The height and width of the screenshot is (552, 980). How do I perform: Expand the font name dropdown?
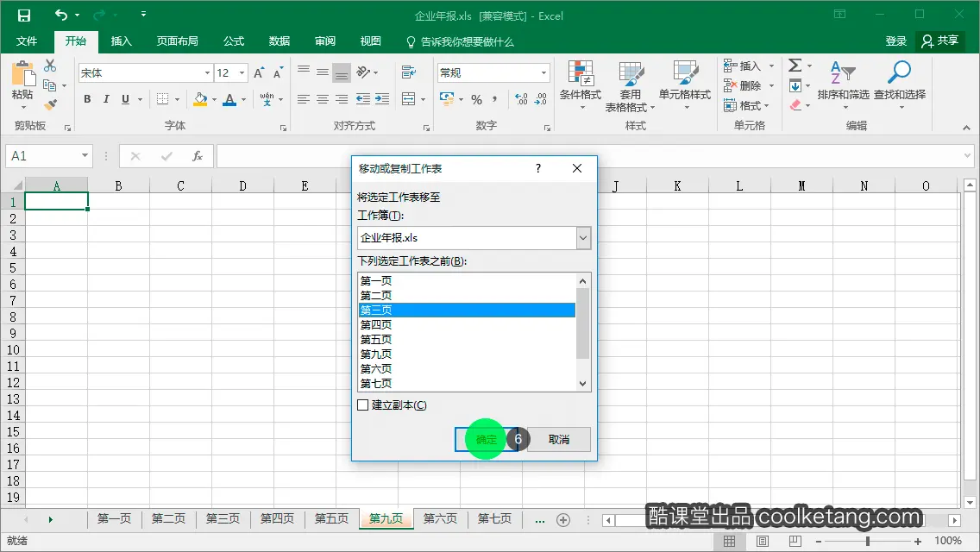click(208, 73)
